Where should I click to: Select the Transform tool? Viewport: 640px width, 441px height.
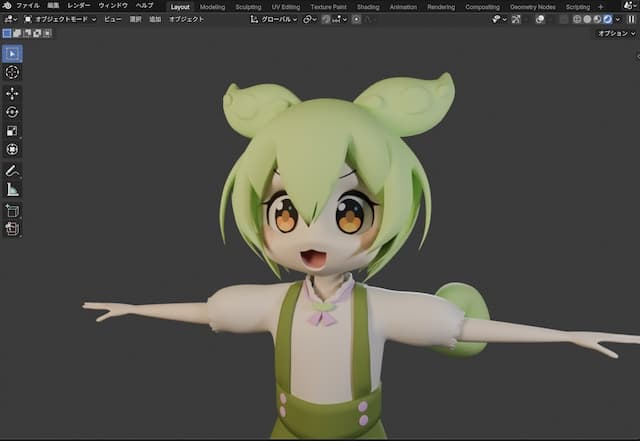(12, 150)
